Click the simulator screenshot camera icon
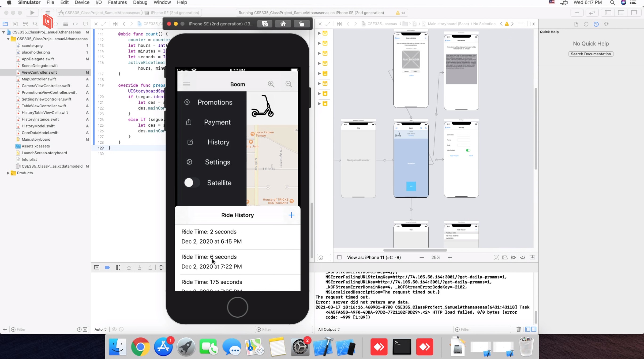The image size is (644, 359). [x=265, y=24]
